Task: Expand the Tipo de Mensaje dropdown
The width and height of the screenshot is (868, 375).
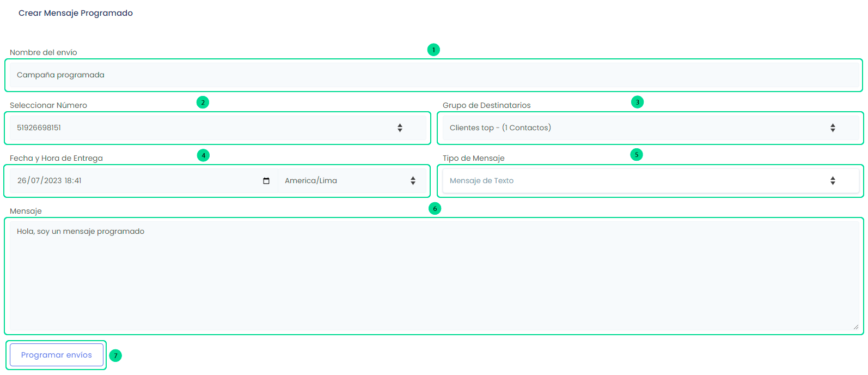Action: click(650, 181)
